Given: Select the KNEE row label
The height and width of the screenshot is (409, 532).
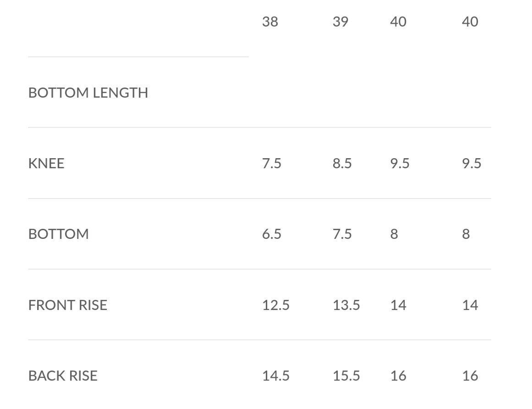Looking at the screenshot, I should [46, 163].
